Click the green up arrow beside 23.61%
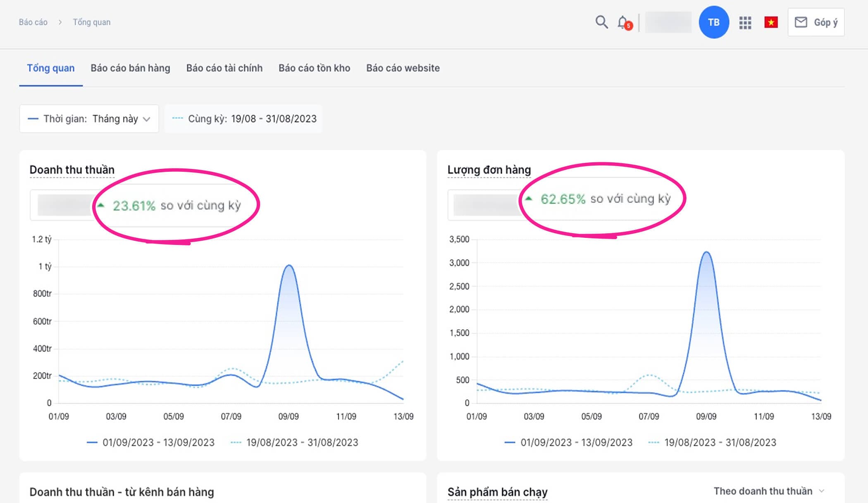Image resolution: width=868 pixels, height=503 pixels. pyautogui.click(x=100, y=205)
